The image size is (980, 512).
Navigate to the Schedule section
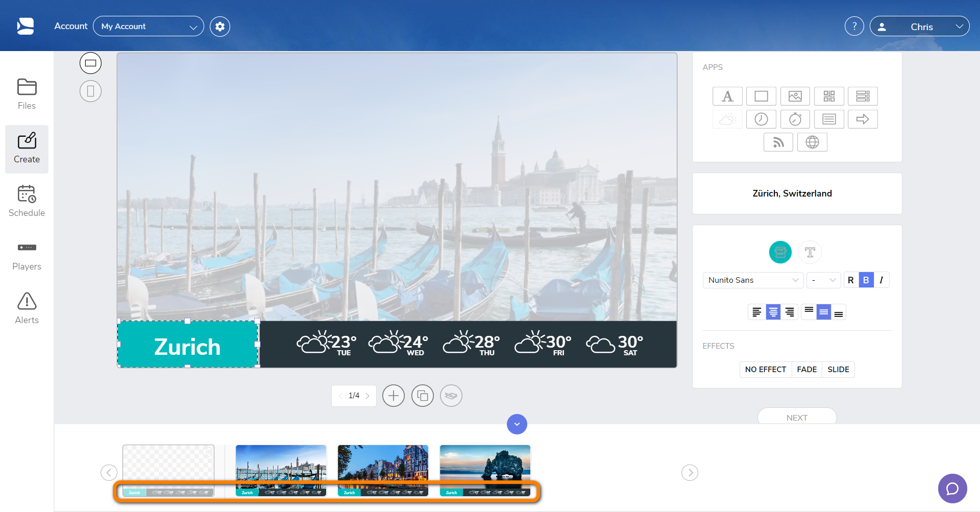coord(27,201)
